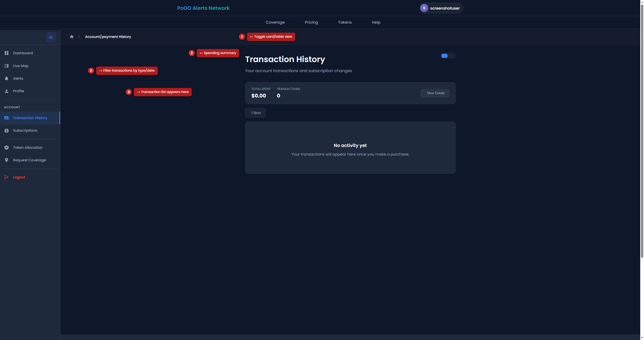644x340 pixels.
Task: Click the Token Allocation icon
Action: coord(7,148)
